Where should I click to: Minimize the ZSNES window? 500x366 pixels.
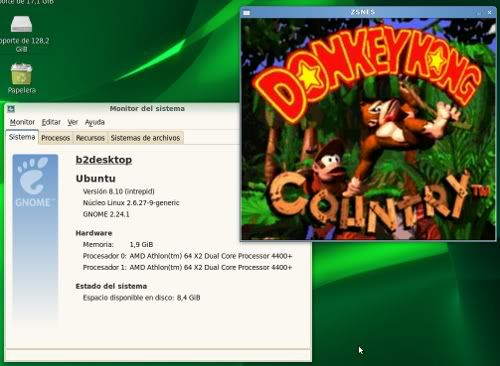pyautogui.click(x=479, y=13)
